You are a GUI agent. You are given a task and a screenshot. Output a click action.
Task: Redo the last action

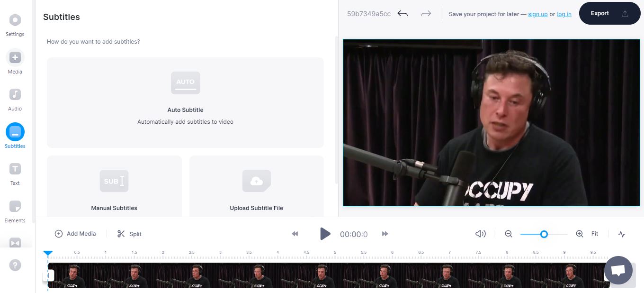[x=426, y=14]
